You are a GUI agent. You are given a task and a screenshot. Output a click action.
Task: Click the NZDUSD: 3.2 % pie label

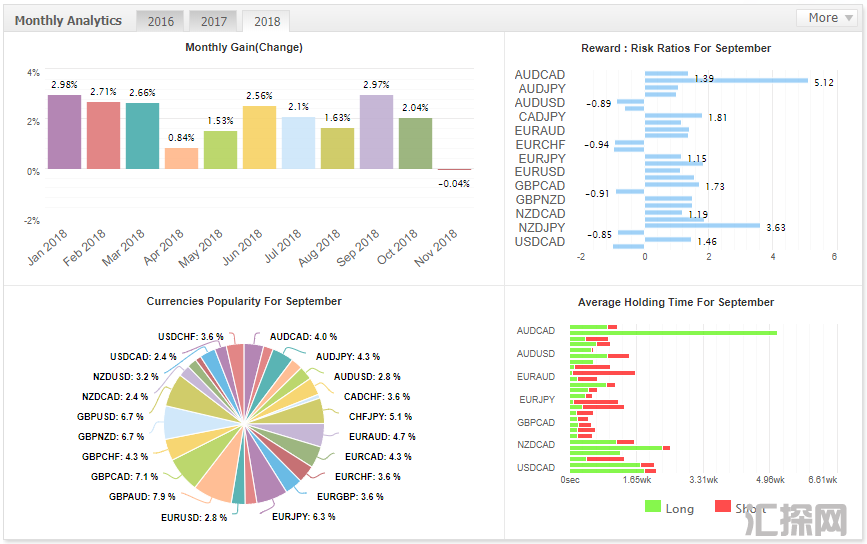[126, 376]
